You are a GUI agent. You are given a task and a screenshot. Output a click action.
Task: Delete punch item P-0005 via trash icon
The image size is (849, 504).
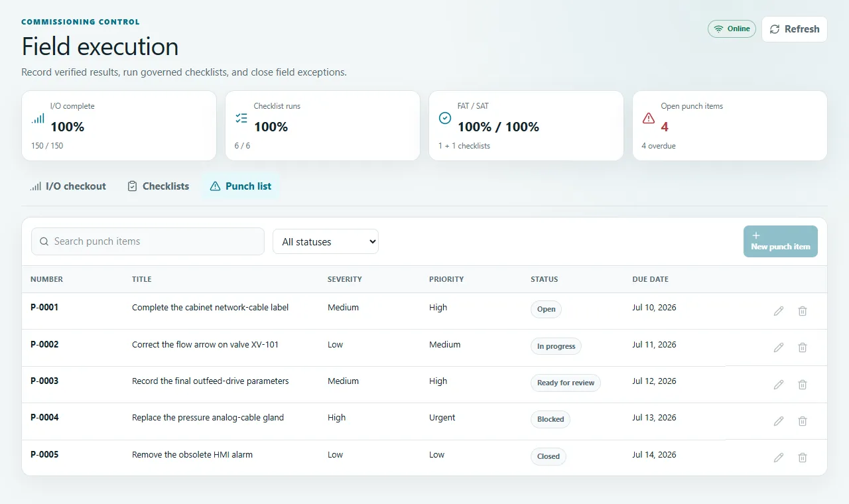click(x=803, y=458)
